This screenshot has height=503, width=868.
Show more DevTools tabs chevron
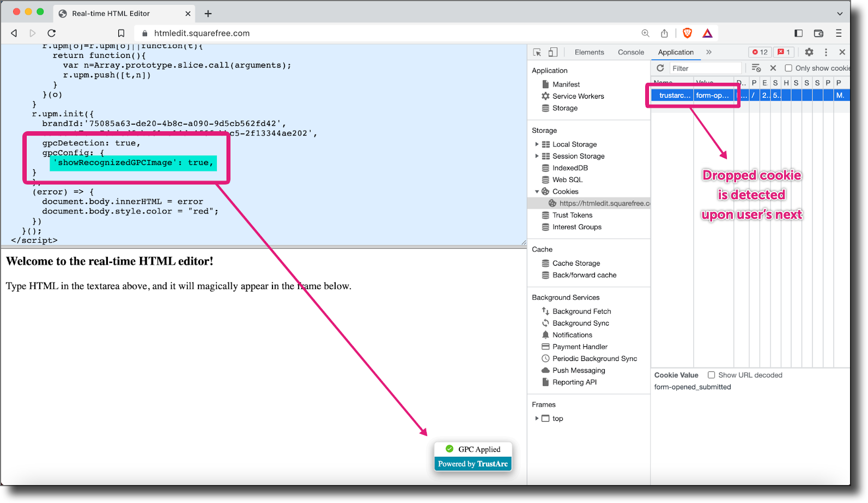click(x=709, y=52)
